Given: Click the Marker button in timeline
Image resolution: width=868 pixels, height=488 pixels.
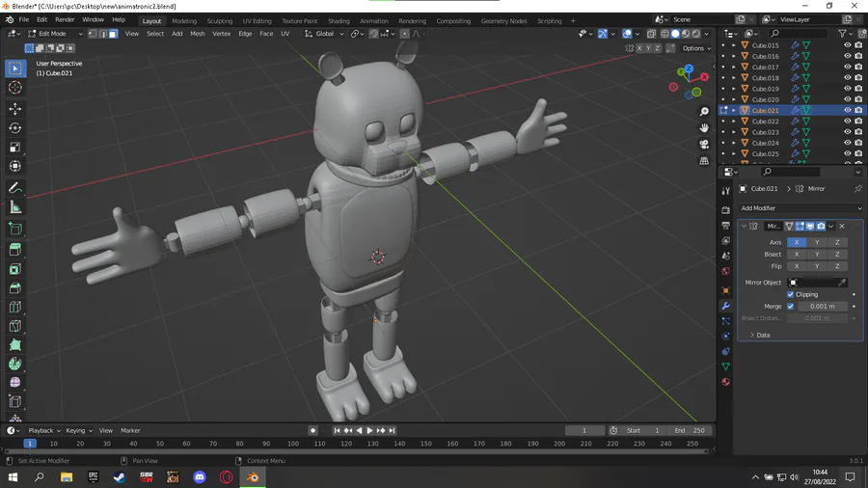Looking at the screenshot, I should click(x=130, y=430).
